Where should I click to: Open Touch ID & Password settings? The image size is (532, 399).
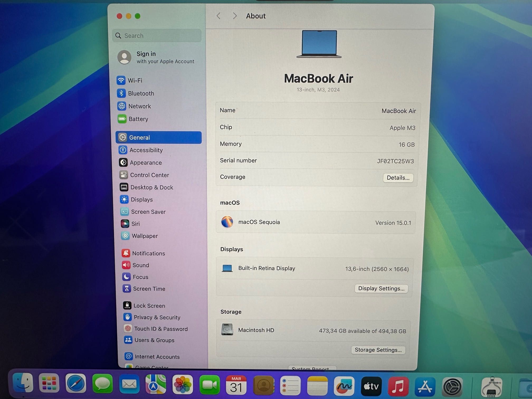click(x=156, y=329)
